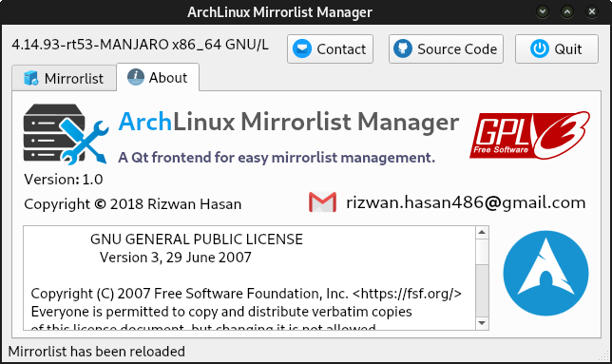Click the email rizwan.hasan486@gmail.com
The height and width of the screenshot is (364, 612).
click(466, 202)
